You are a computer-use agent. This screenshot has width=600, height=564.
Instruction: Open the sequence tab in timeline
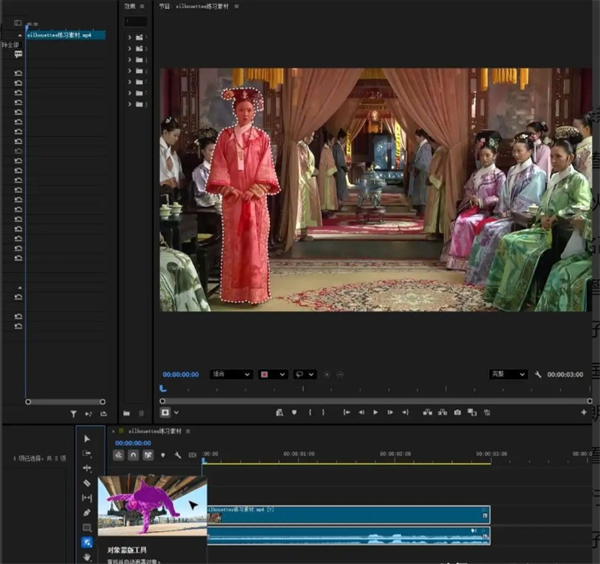pos(154,431)
